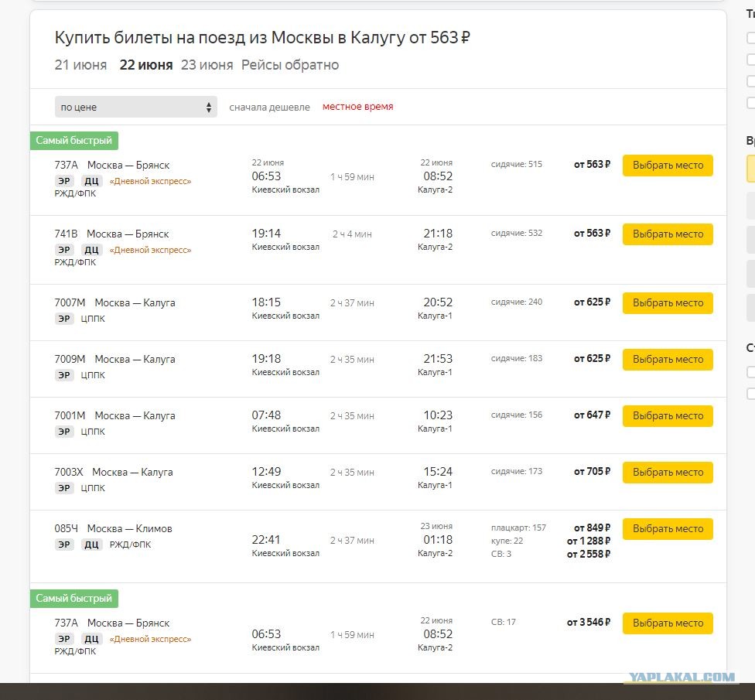Click «Дневной экспресс» label on train 741В

(150, 250)
